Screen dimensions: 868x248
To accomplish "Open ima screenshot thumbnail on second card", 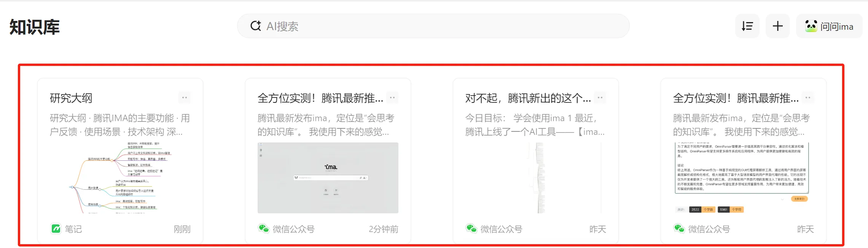I will point(328,178).
